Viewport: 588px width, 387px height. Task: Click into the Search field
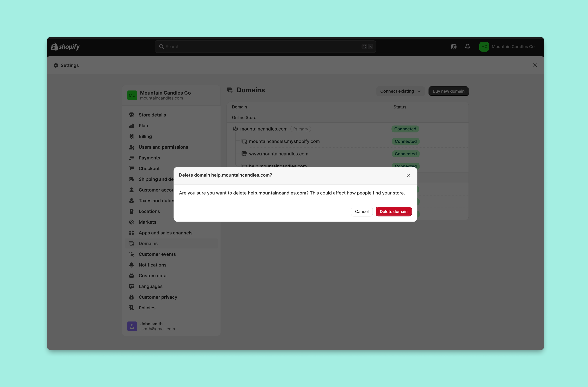(265, 47)
